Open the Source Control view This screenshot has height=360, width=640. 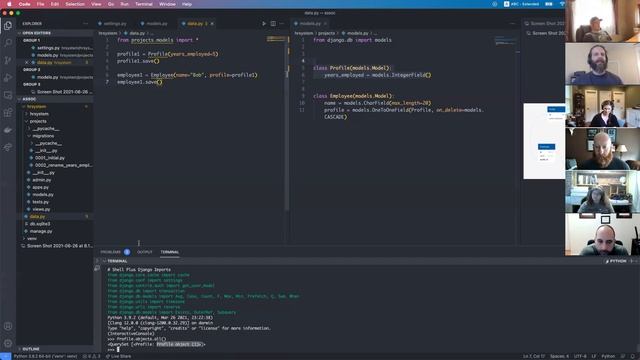[8, 60]
